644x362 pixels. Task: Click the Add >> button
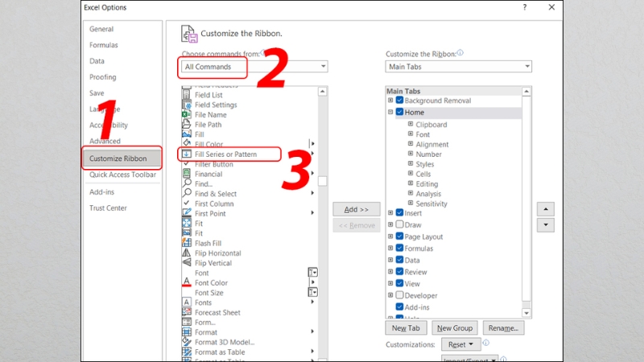coord(356,209)
